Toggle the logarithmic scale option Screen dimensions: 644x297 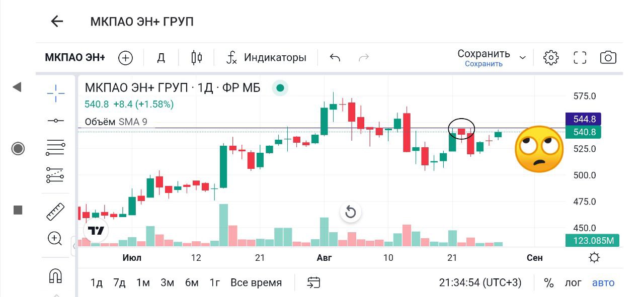pyautogui.click(x=573, y=283)
